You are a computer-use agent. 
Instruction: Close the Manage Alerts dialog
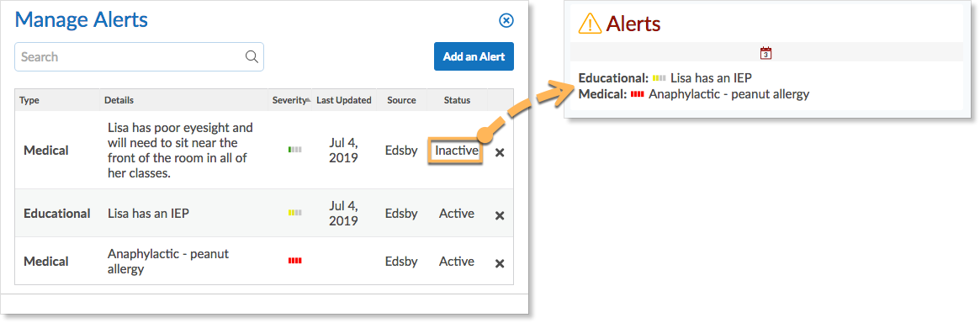pyautogui.click(x=506, y=21)
